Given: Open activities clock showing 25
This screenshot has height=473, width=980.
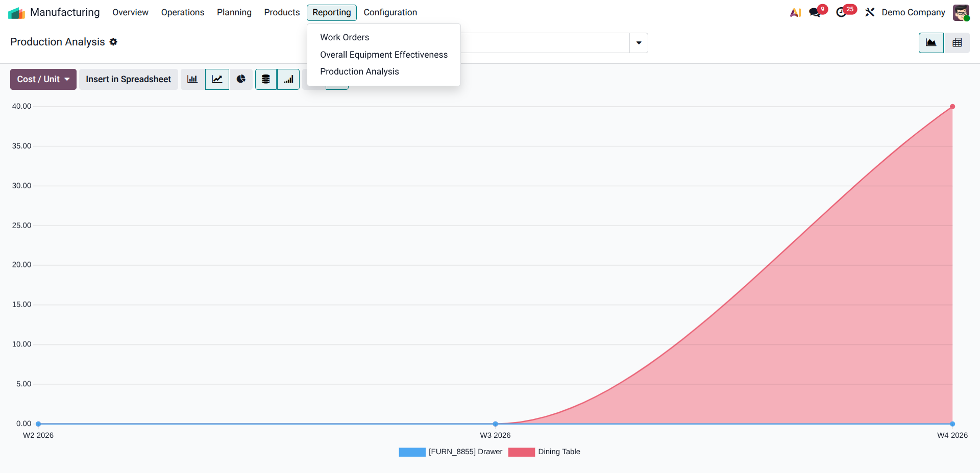Looking at the screenshot, I should (841, 12).
